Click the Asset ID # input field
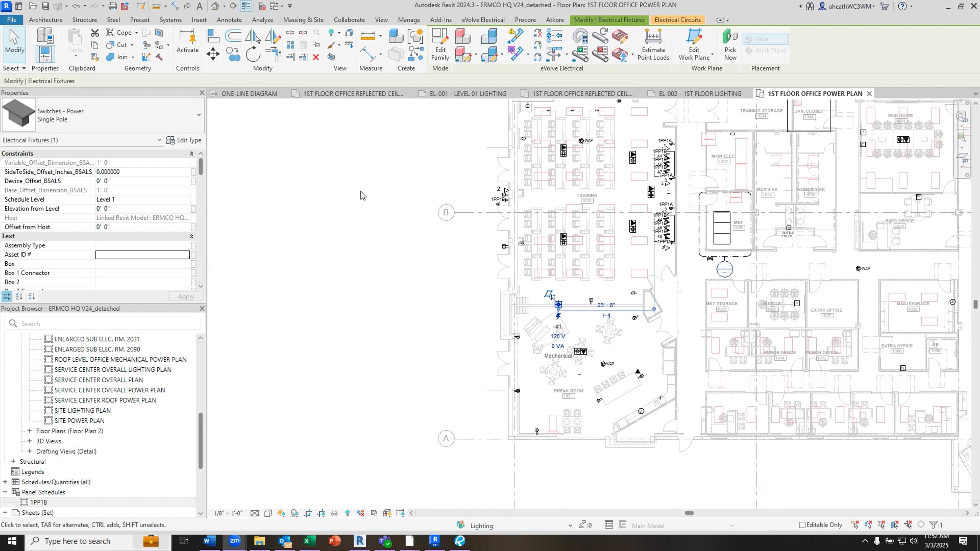This screenshot has width=980, height=551. (x=143, y=255)
